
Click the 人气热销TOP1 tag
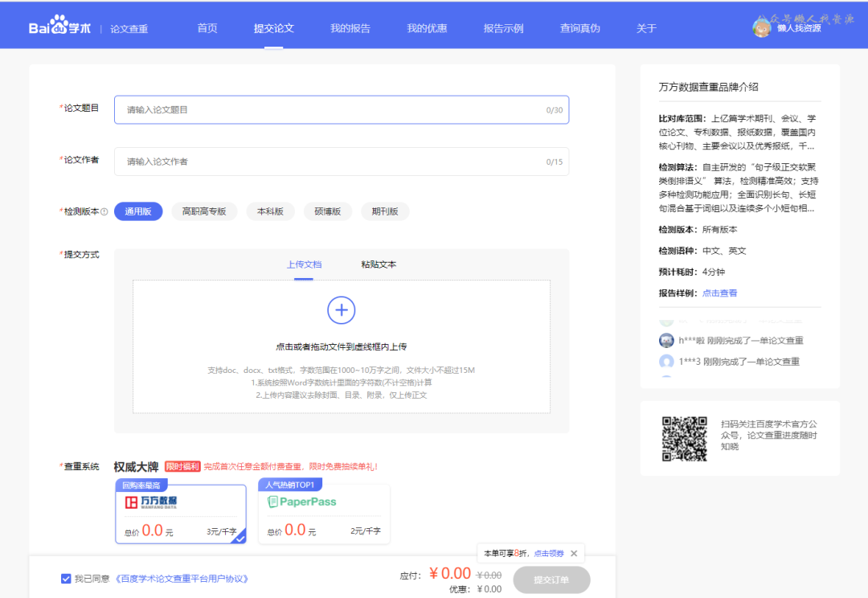290,485
